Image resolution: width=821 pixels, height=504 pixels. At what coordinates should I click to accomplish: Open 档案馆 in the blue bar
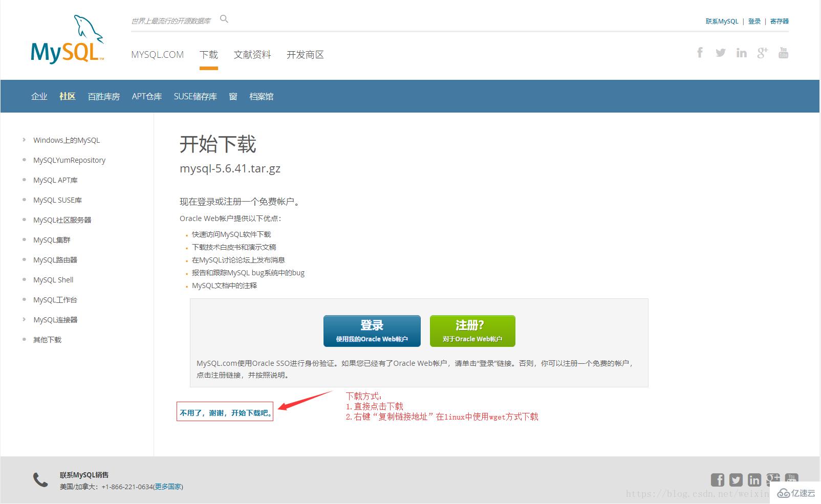tap(261, 96)
